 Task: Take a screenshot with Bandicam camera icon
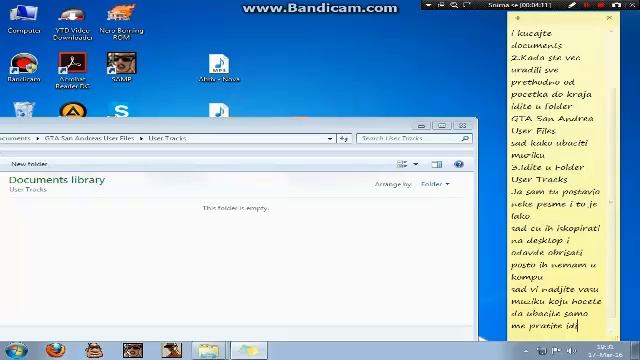point(616,5)
